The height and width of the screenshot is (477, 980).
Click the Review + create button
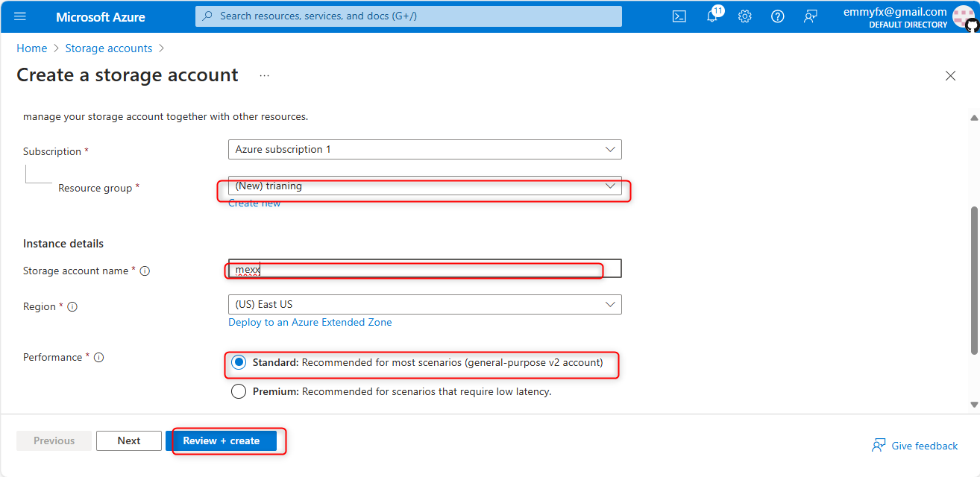(x=221, y=441)
